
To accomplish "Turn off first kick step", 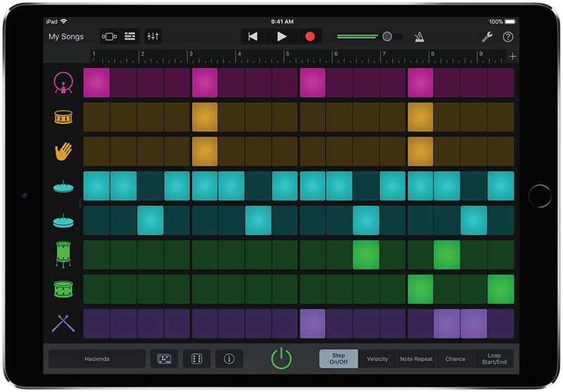I will [96, 82].
